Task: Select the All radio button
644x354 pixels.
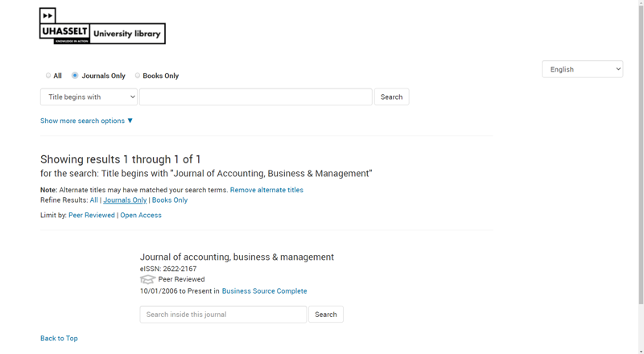Action: point(48,76)
